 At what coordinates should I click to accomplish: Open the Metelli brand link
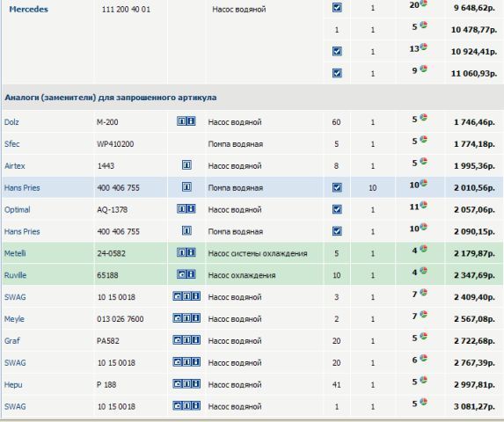(15, 253)
